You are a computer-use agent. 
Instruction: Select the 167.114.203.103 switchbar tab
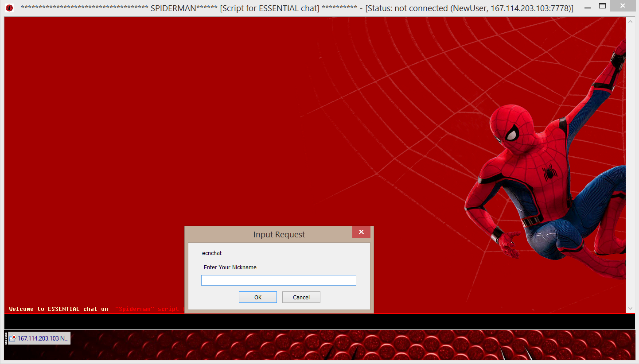click(39, 338)
